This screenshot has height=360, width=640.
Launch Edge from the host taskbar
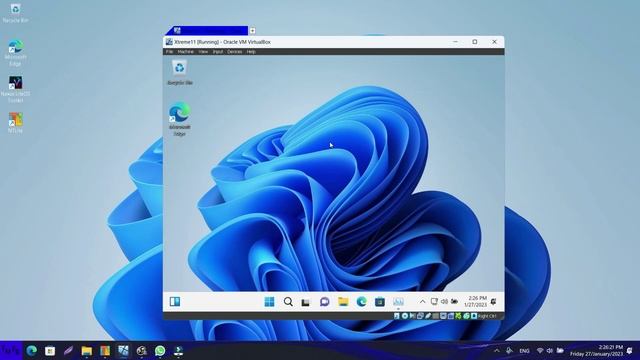pos(31,351)
